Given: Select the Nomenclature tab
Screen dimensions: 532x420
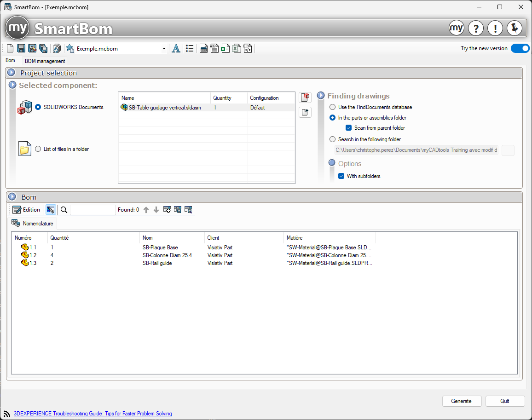Looking at the screenshot, I should pos(33,224).
